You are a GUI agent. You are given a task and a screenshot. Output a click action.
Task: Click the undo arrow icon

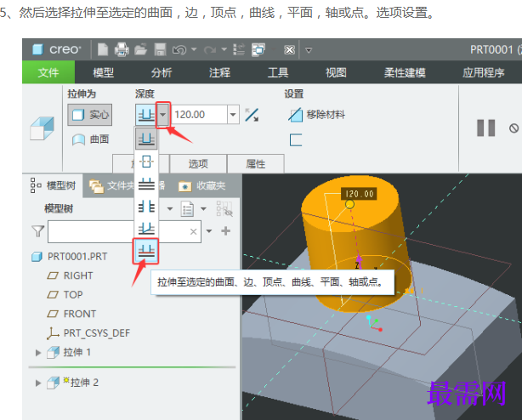coord(179,50)
